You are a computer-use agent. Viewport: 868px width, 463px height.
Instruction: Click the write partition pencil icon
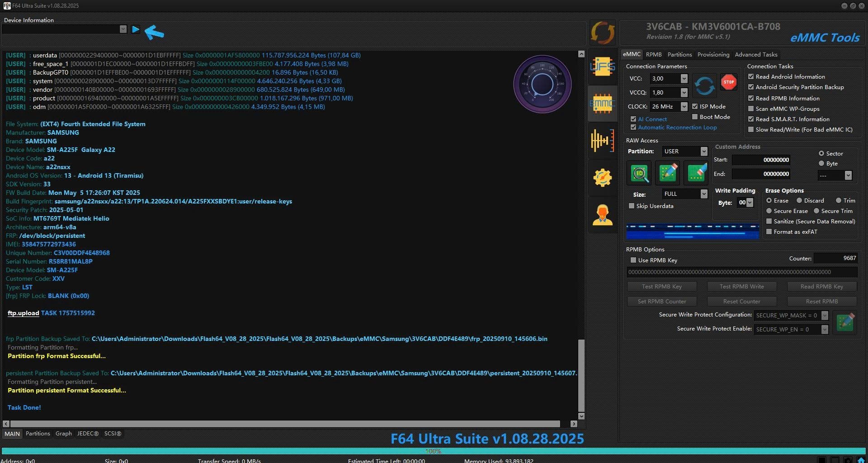point(668,173)
